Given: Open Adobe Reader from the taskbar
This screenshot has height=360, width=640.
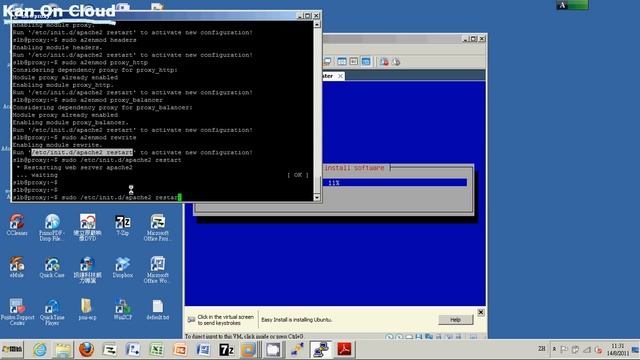Looking at the screenshot, I should [344, 350].
